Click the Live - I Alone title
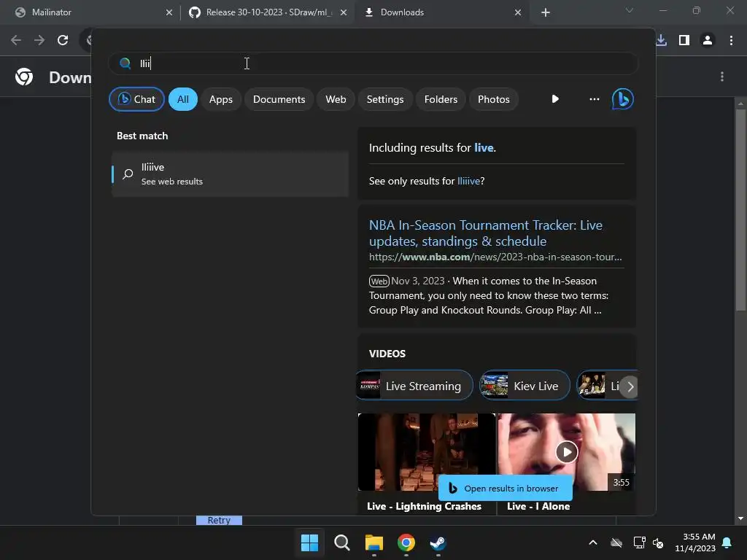This screenshot has height=560, width=747. pyautogui.click(x=538, y=506)
